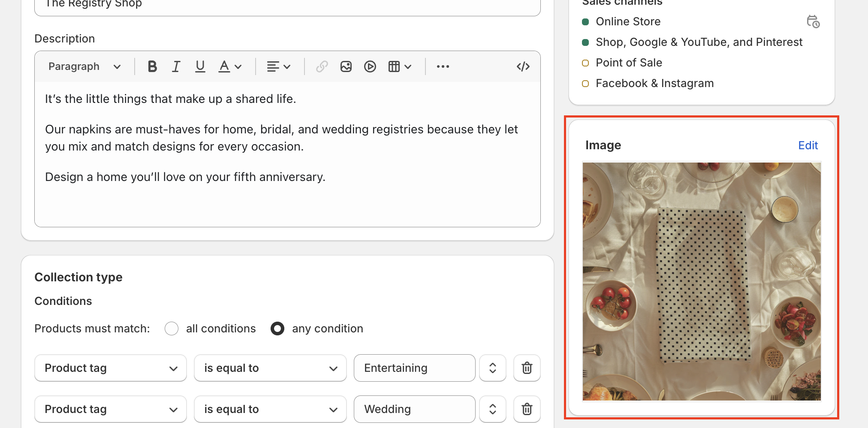
Task: Click the insert image icon
Action: pos(346,66)
